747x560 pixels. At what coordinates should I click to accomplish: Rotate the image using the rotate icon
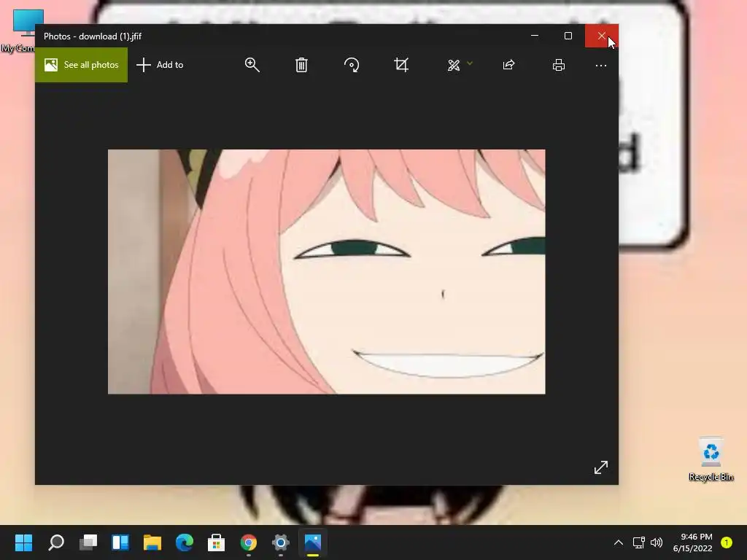(x=352, y=65)
